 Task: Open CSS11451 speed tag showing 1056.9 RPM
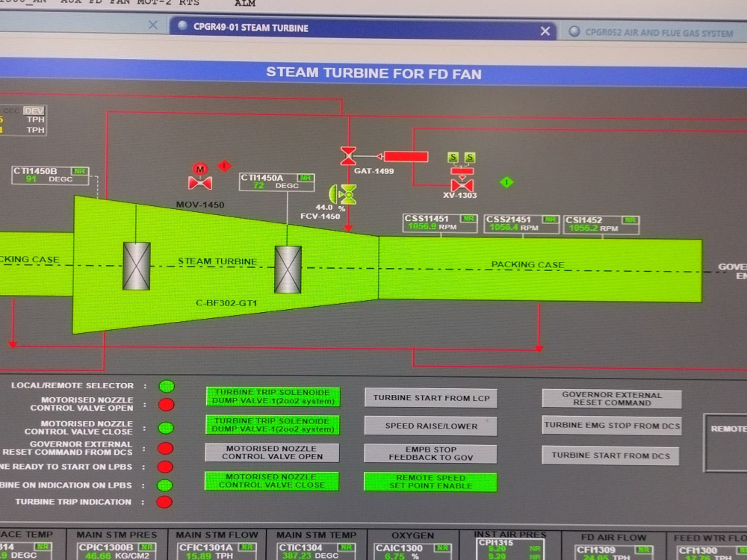pos(440,223)
